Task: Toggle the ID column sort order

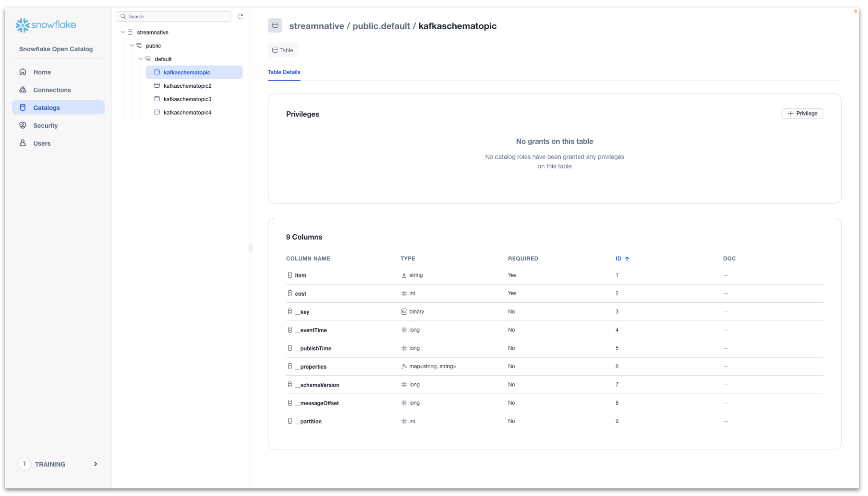Action: coord(622,259)
